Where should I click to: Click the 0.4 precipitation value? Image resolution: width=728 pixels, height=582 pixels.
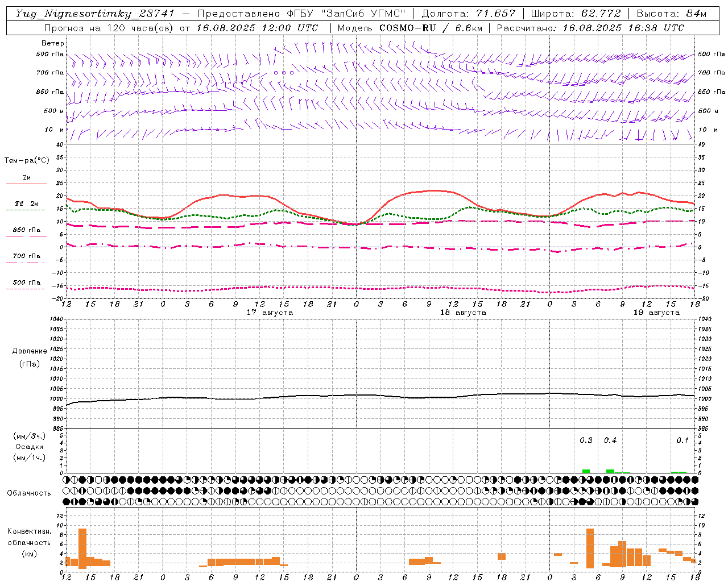click(610, 440)
